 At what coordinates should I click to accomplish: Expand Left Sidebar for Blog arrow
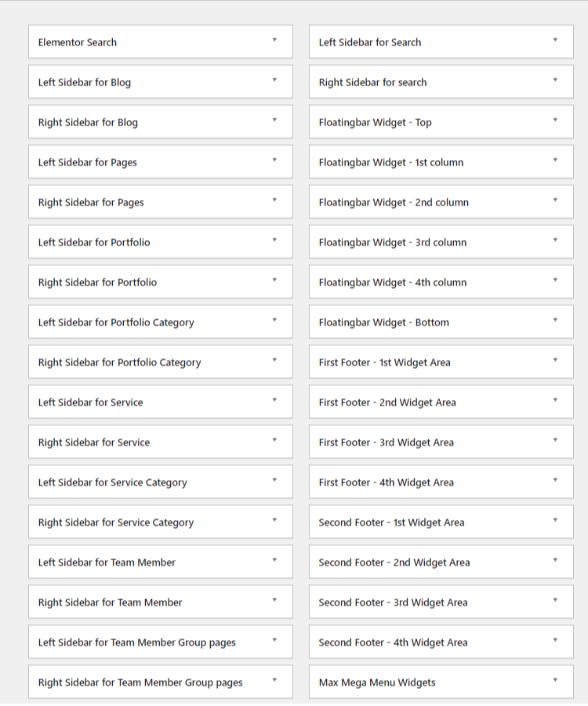(x=274, y=80)
